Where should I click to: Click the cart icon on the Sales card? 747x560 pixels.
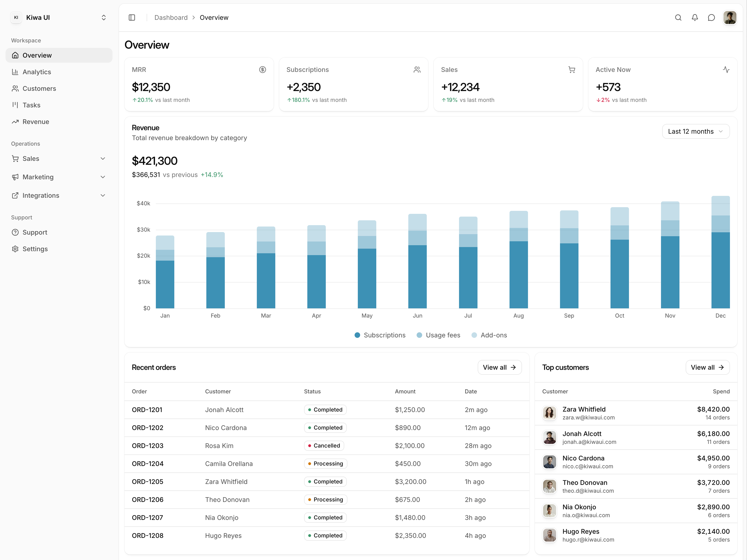(572, 70)
